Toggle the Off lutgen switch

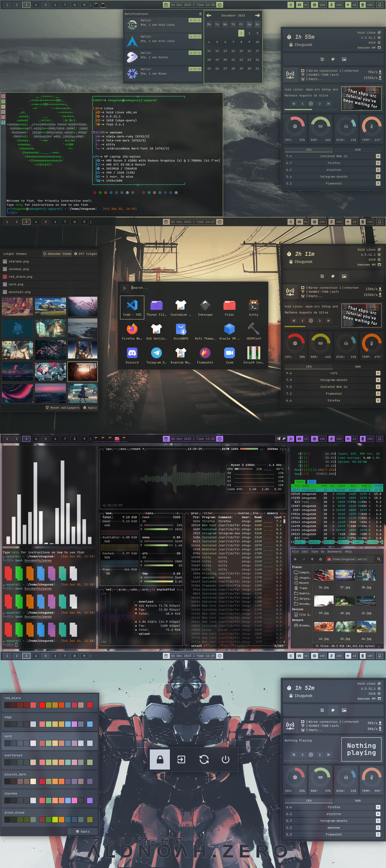[85, 254]
